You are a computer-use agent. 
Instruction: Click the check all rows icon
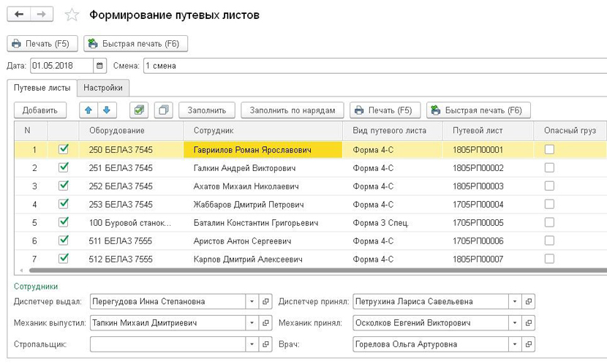tap(139, 110)
